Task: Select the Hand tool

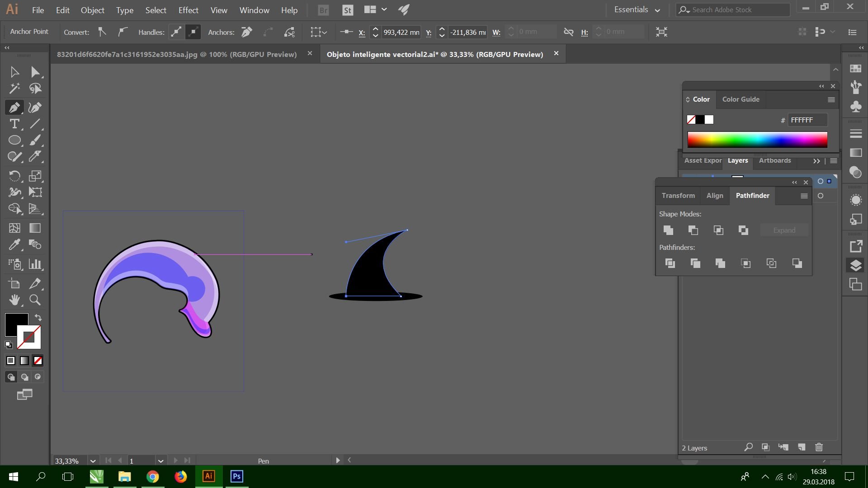Action: [14, 300]
